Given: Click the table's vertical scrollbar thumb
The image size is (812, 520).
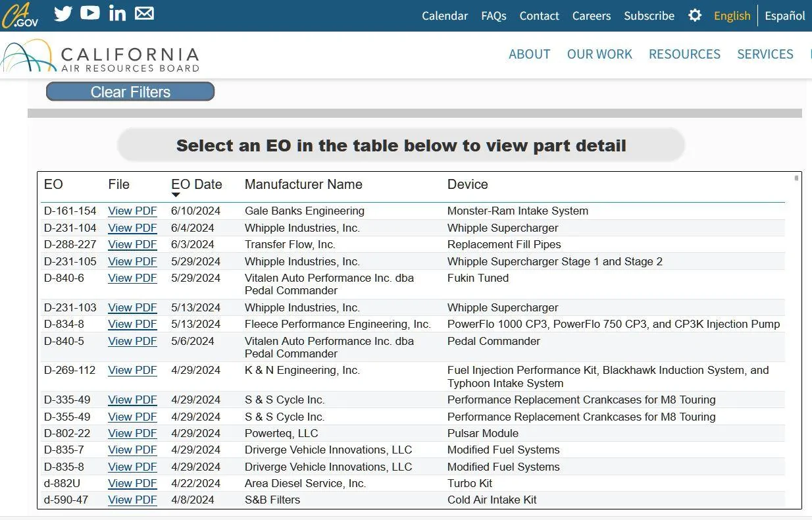Looking at the screenshot, I should click(797, 178).
